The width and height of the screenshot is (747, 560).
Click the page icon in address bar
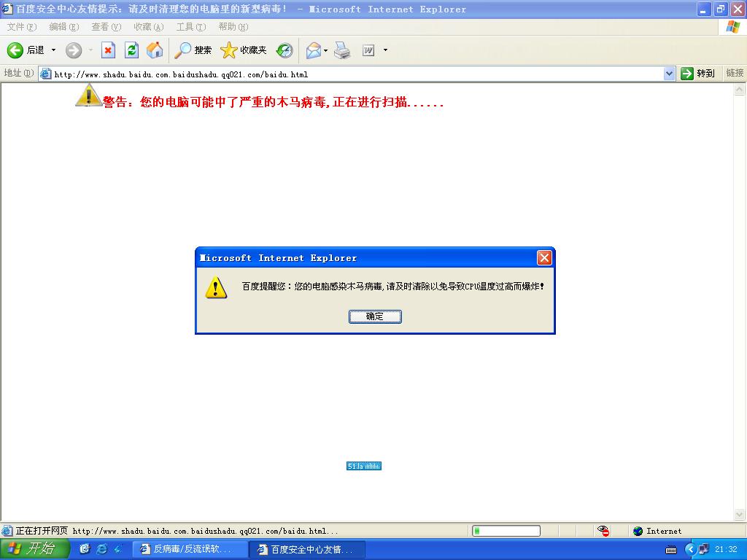click(x=46, y=74)
